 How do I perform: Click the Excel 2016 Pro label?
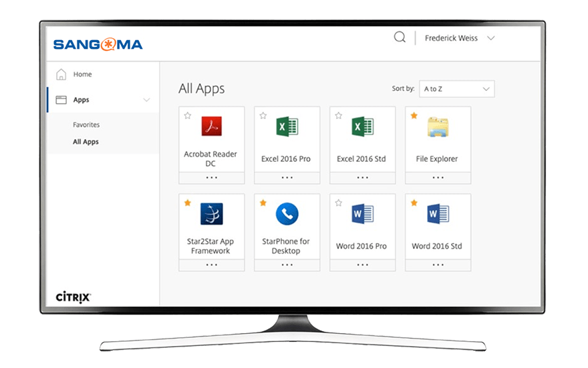tap(286, 159)
